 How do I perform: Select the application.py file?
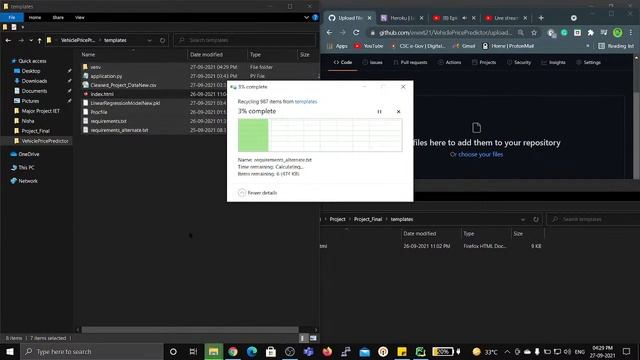pos(106,76)
